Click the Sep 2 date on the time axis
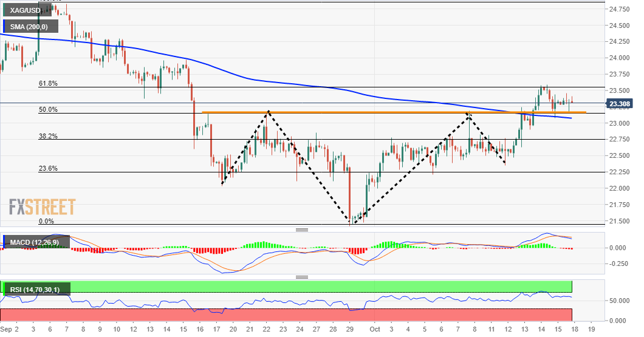This screenshot has width=644, height=337. pos(10,329)
